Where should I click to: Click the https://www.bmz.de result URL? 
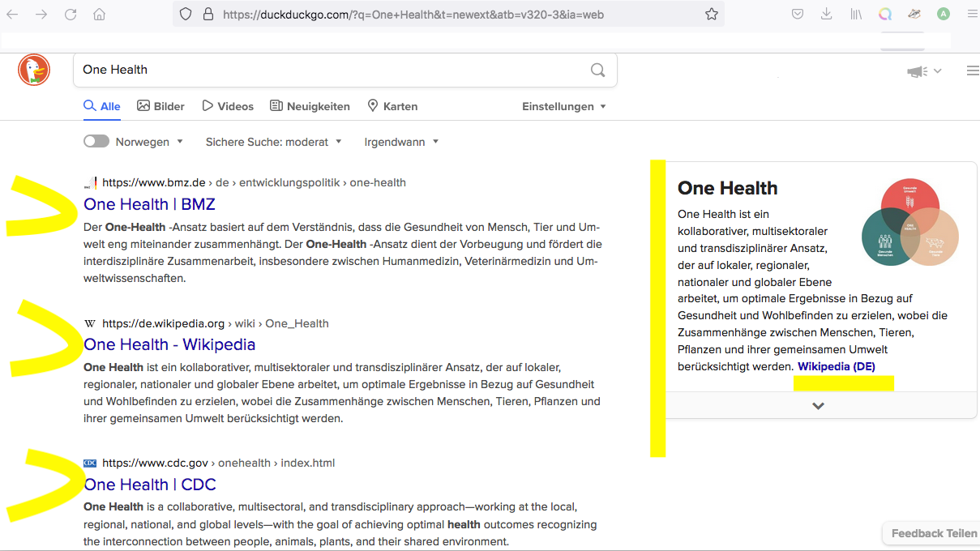154,182
